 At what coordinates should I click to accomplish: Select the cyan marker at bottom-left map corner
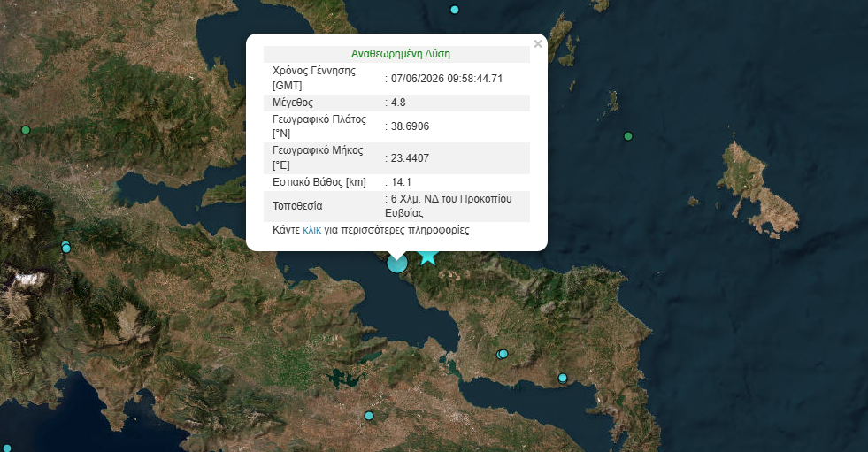[x=7, y=448]
